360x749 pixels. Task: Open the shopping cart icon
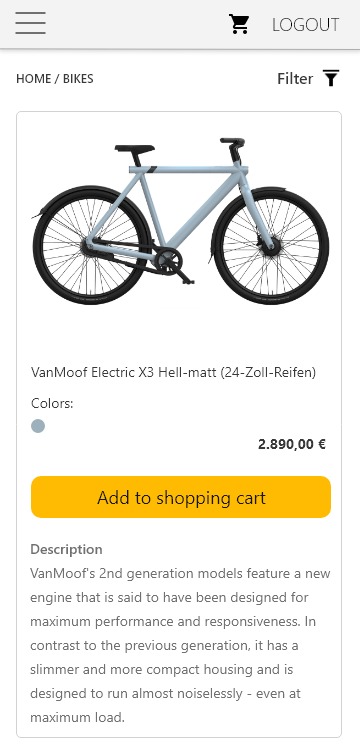pyautogui.click(x=239, y=24)
